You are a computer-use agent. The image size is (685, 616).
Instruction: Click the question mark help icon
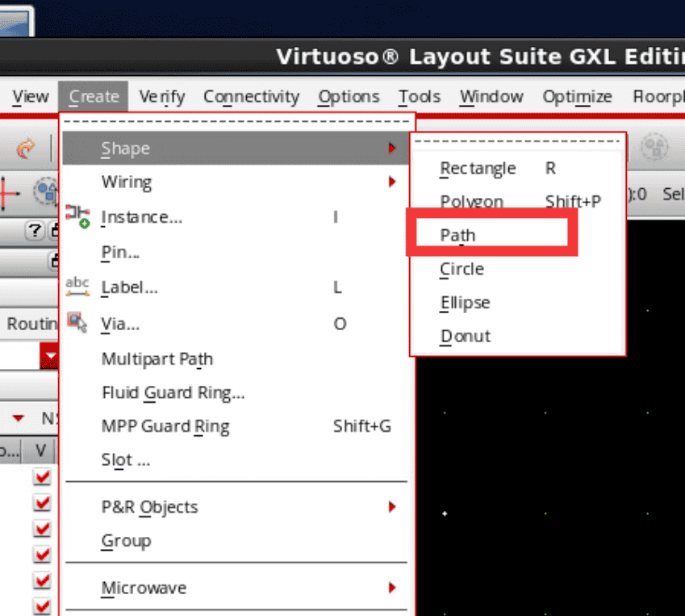[35, 230]
